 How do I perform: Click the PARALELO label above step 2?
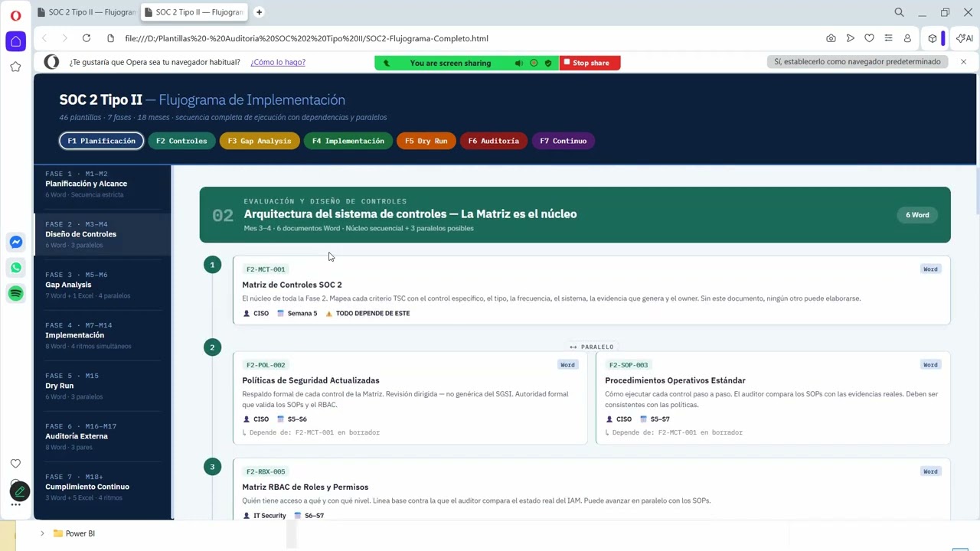[592, 347]
